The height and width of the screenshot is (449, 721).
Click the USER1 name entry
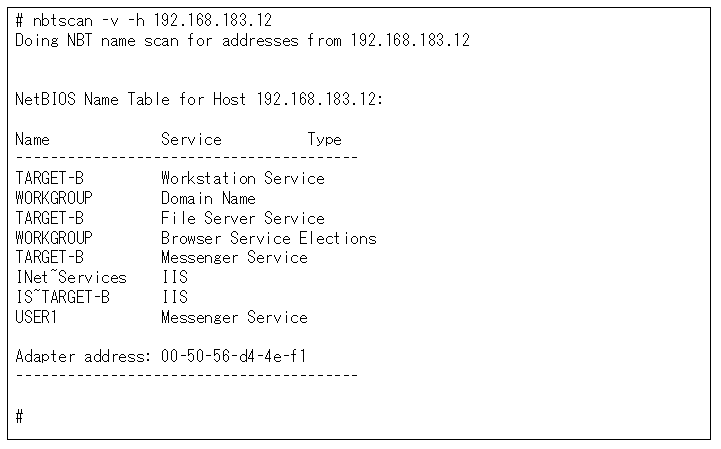(x=36, y=317)
